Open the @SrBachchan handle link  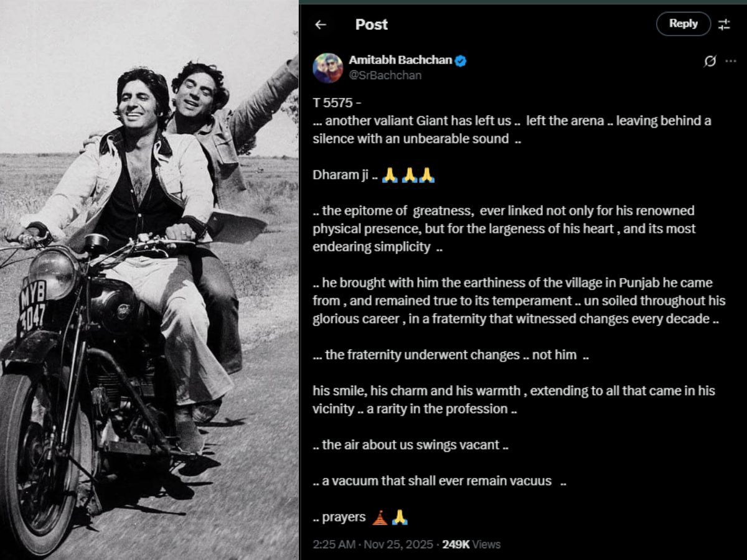[x=385, y=75]
